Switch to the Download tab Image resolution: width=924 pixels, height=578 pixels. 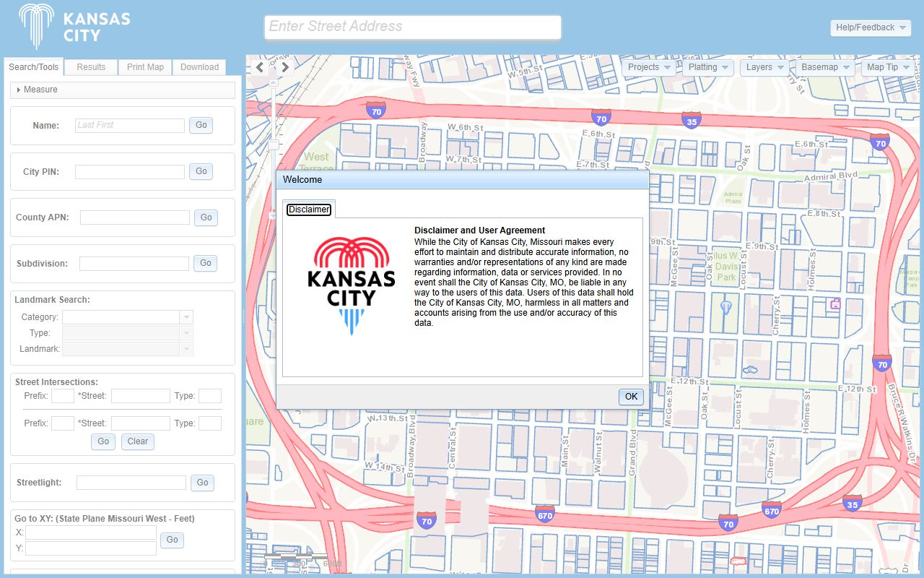point(199,67)
